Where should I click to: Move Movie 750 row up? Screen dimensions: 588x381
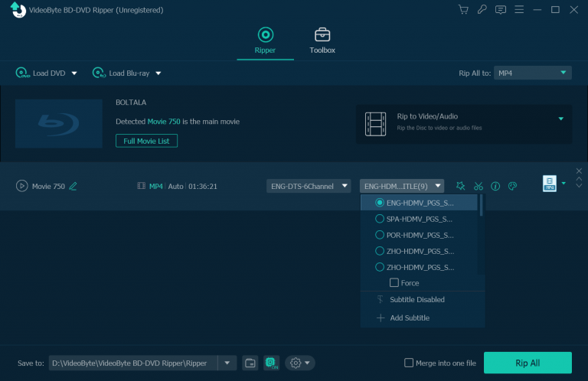[579, 179]
